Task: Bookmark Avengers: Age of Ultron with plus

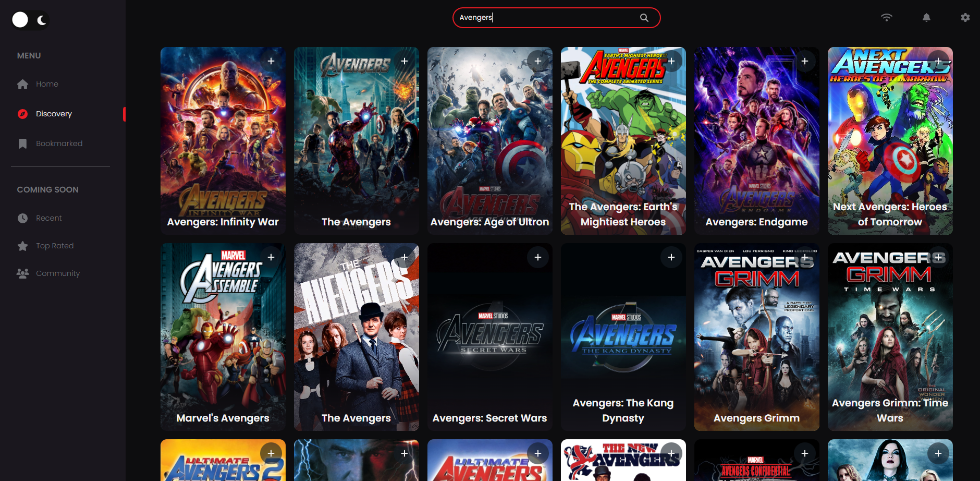Action: 538,61
